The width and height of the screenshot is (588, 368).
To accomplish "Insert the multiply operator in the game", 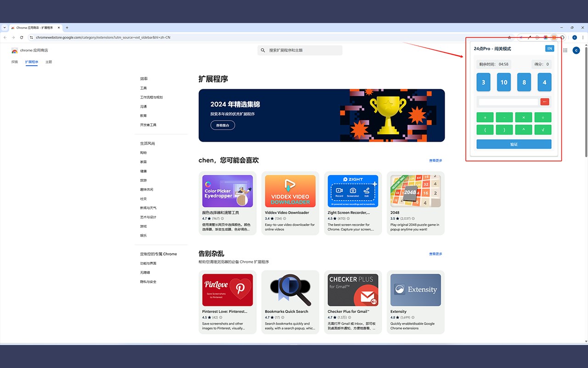I will click(524, 117).
